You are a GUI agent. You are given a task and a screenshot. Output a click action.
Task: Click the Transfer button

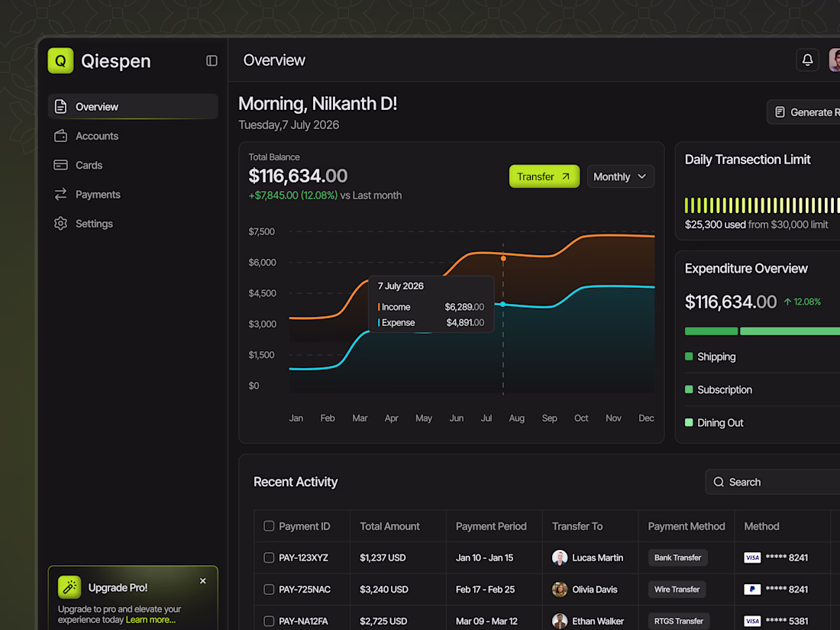544,176
